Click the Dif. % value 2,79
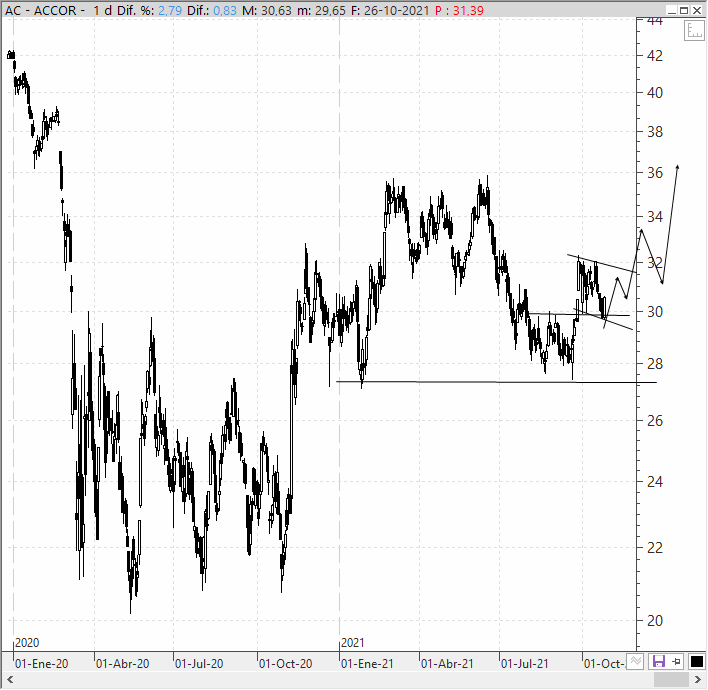 170,10
